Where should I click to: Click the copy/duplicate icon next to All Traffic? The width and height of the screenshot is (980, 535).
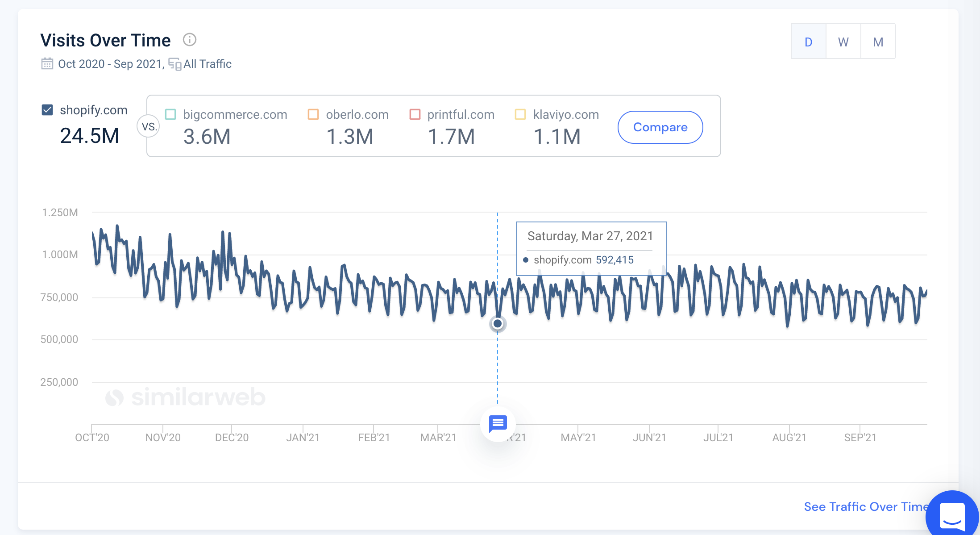tap(174, 64)
